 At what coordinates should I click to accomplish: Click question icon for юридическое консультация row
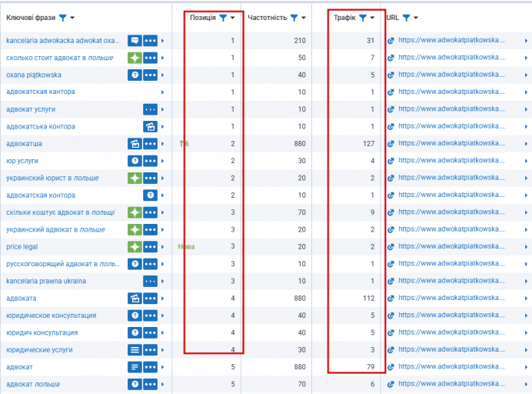pyautogui.click(x=135, y=316)
